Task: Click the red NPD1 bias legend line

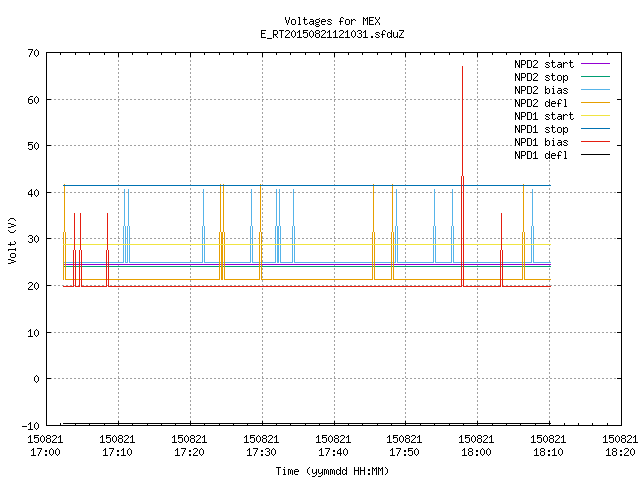Action: click(595, 142)
